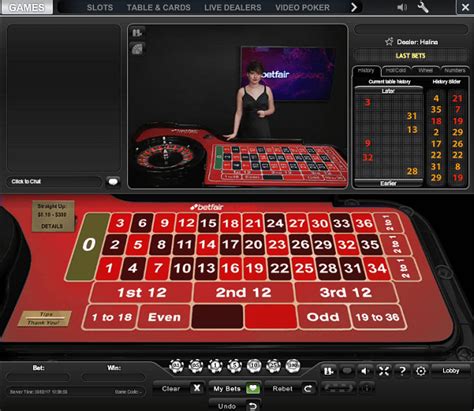
Task: Open the VIDEO POKER category
Action: click(x=302, y=7)
